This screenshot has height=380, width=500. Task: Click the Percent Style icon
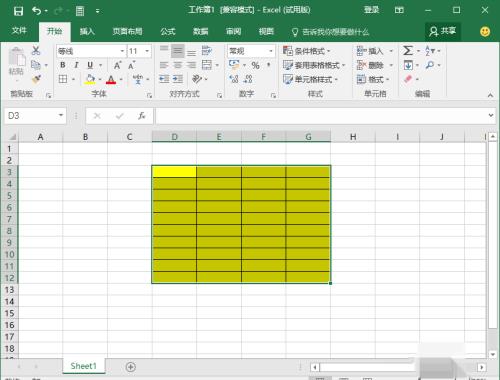(x=255, y=65)
